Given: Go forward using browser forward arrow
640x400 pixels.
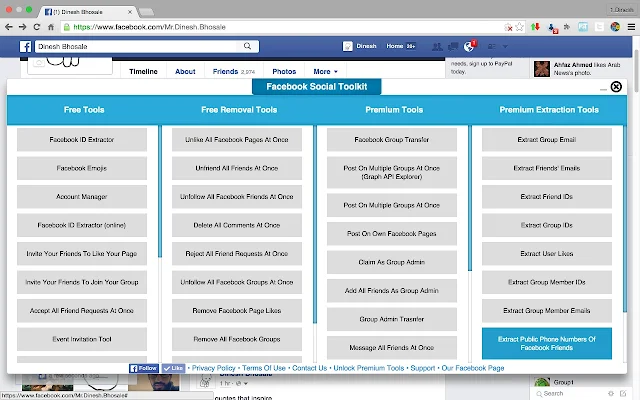Looking at the screenshot, I should (x=22, y=27).
